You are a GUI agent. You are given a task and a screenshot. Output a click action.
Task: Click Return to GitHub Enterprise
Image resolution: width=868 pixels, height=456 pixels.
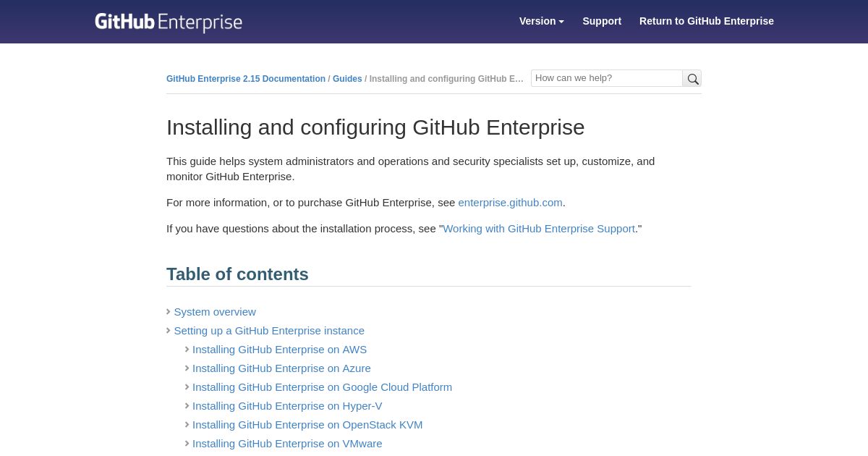coord(707,21)
